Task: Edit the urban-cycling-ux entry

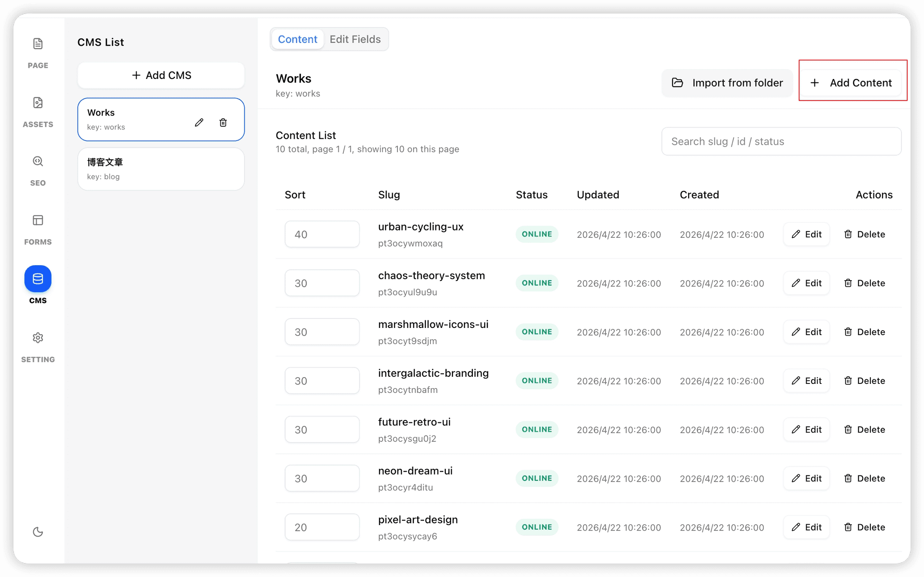Action: coord(806,235)
